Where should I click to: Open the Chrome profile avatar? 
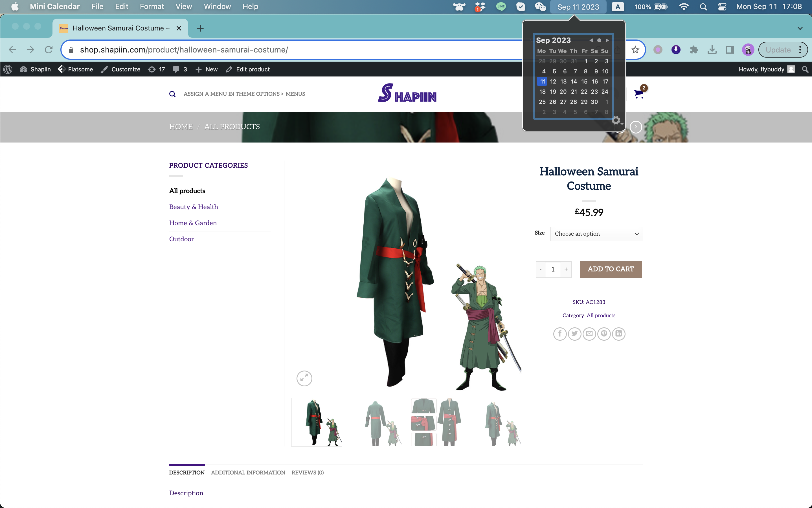pos(748,50)
